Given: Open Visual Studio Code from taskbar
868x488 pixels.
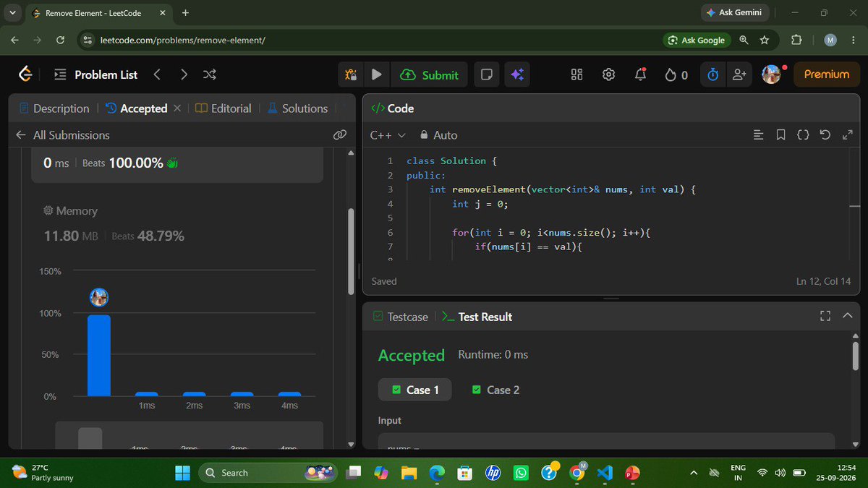Looking at the screenshot, I should pyautogui.click(x=605, y=473).
